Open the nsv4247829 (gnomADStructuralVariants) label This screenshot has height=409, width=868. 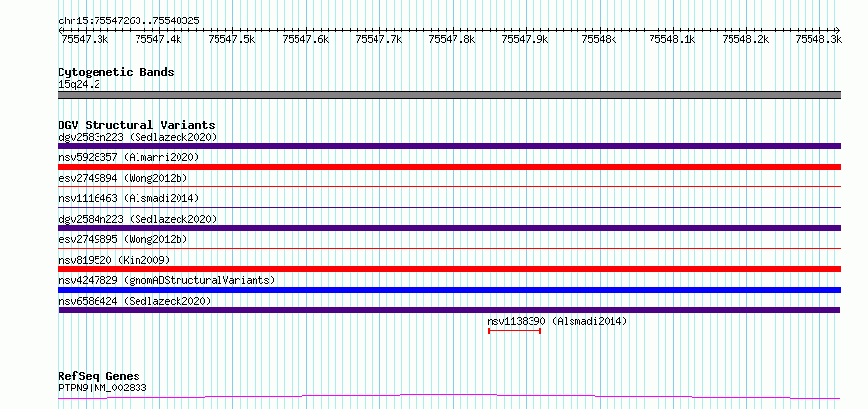click(167, 280)
